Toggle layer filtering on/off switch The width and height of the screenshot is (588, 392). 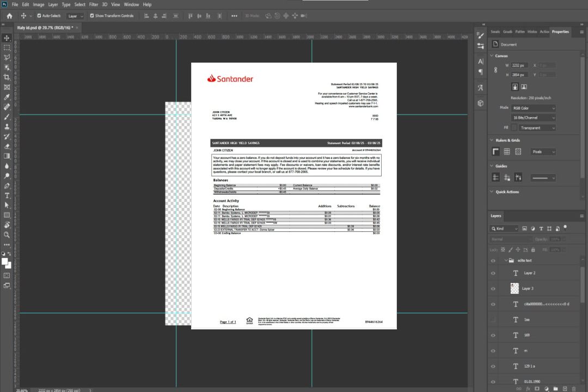point(565,228)
